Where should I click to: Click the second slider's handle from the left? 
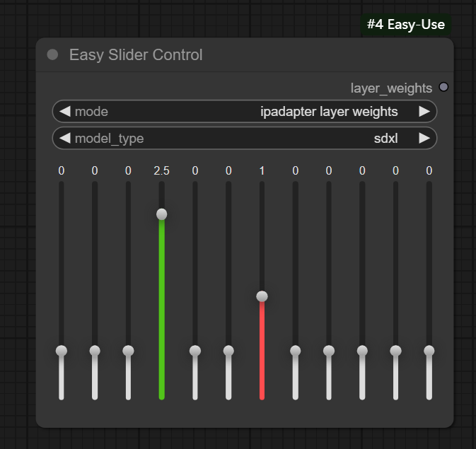tap(95, 351)
